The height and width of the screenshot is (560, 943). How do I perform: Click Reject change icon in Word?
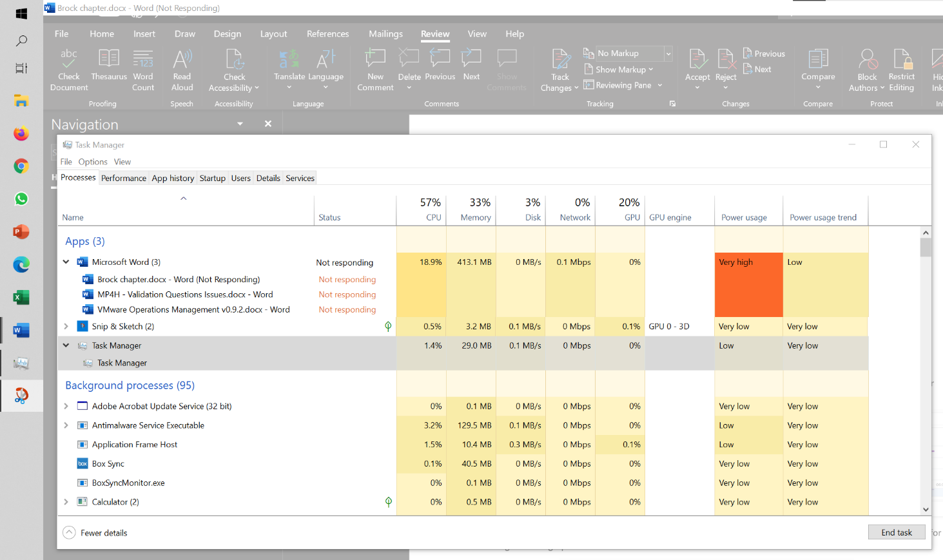pos(726,59)
